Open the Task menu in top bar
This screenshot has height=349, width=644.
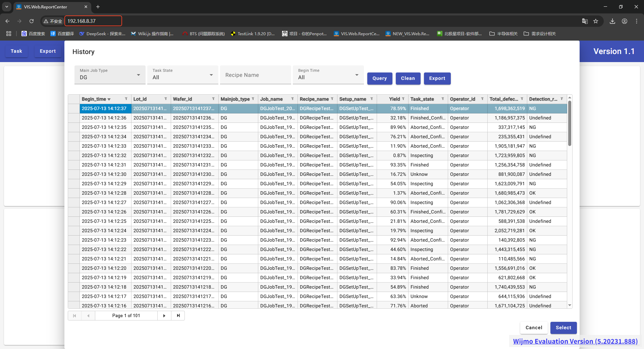[x=16, y=51]
